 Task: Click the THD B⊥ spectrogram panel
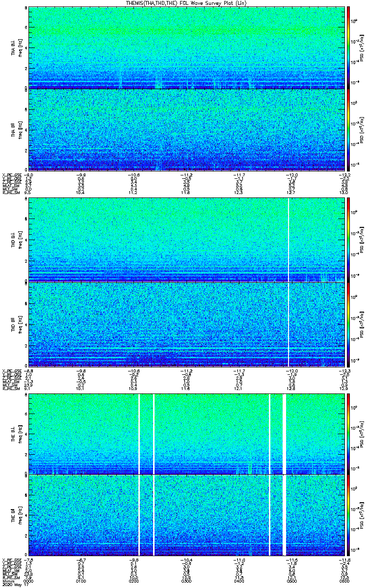[185, 240]
